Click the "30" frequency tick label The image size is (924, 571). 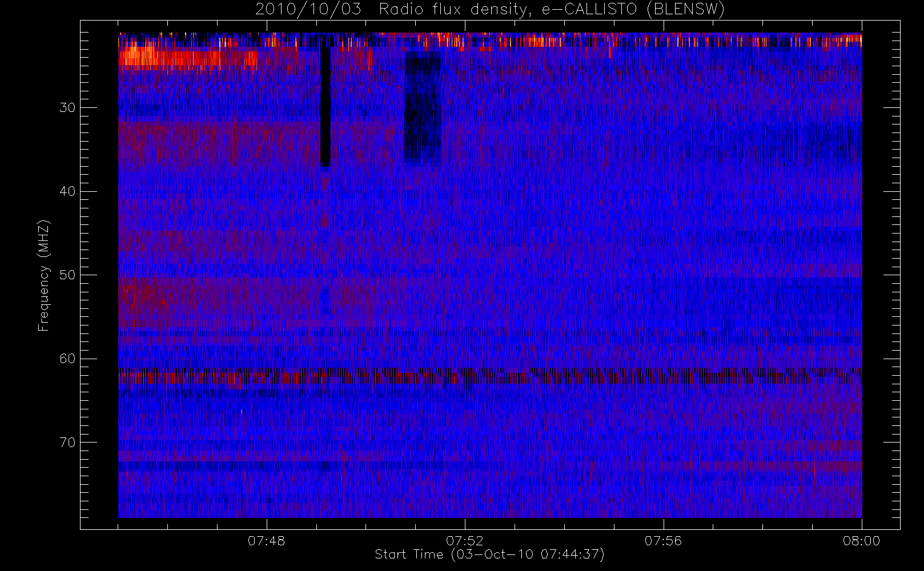(67, 107)
